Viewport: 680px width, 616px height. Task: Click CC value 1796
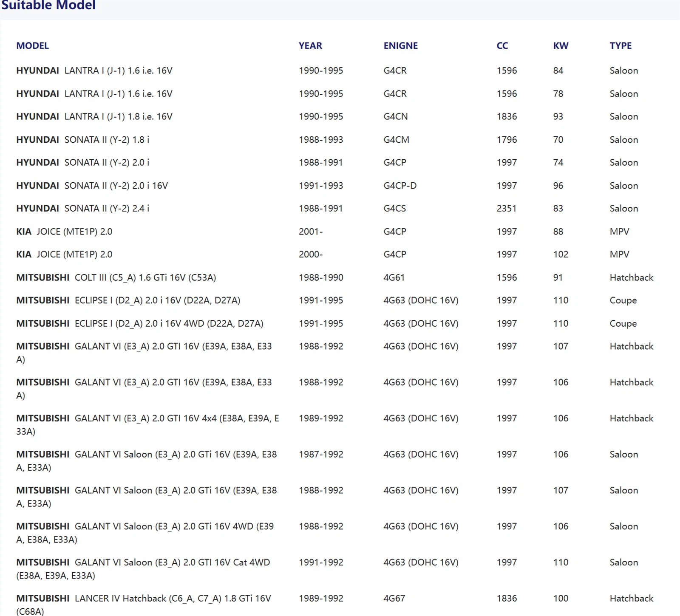coord(507,139)
